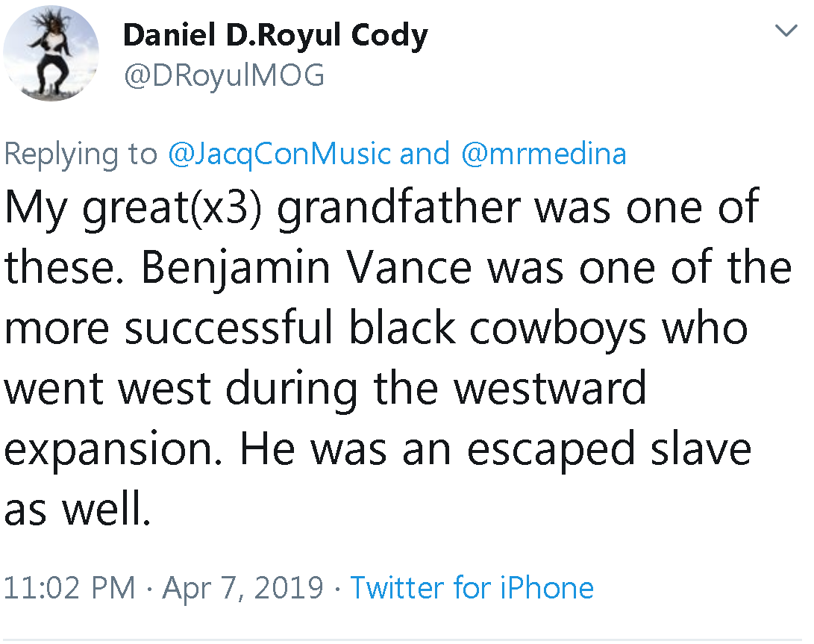
Task: Open the tweet options chevron menu
Action: click(x=786, y=31)
